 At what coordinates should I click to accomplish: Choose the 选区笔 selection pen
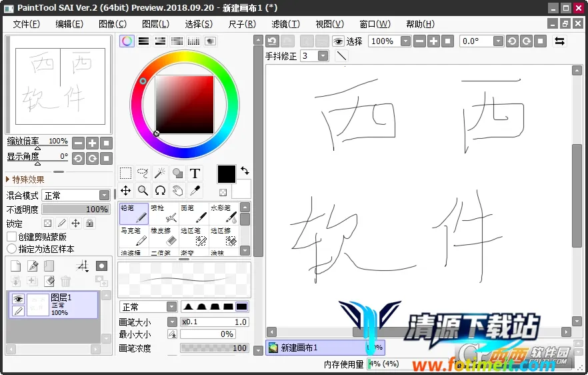point(194,236)
